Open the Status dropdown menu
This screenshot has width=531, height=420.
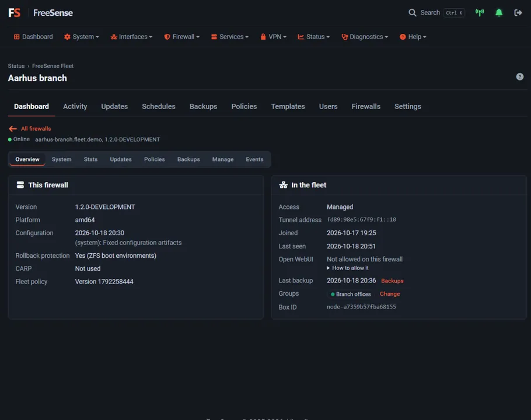click(313, 37)
